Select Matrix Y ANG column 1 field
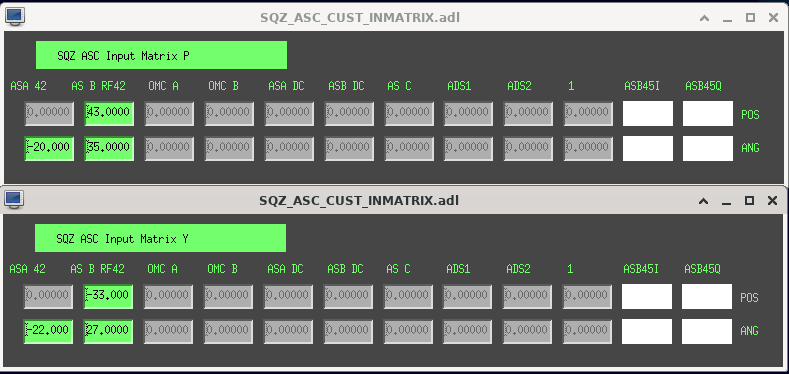Viewport: 789px width, 374px height. point(587,331)
